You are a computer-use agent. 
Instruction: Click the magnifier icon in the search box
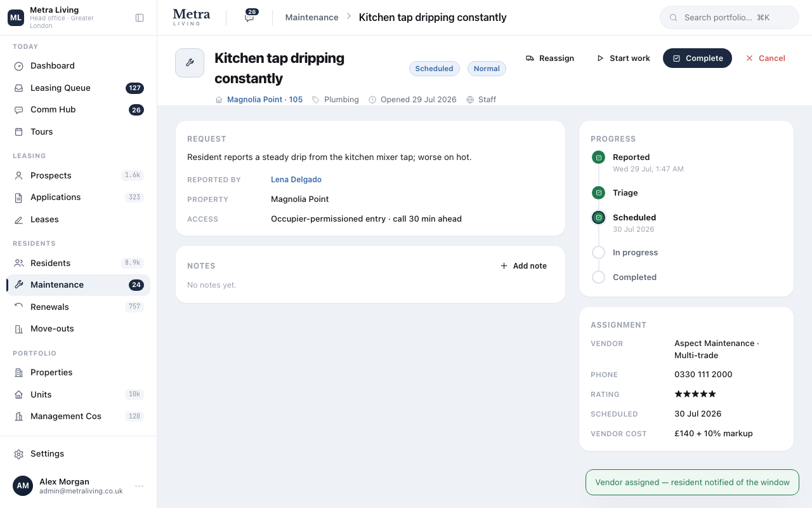point(674,18)
